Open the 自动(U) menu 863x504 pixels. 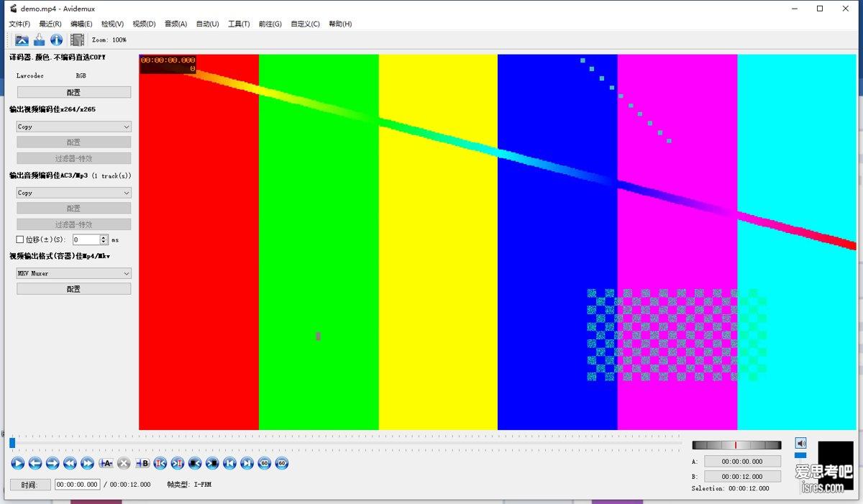(x=207, y=24)
